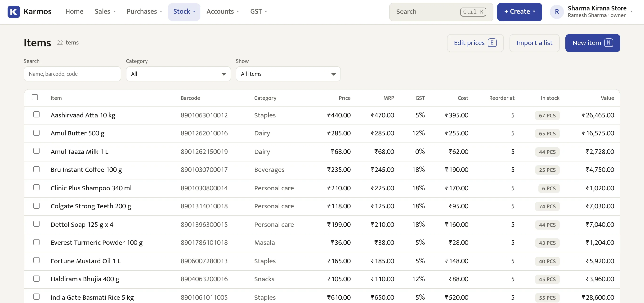
Task: Open the Aashirvaad Atta 10 kg item
Action: coord(83,115)
